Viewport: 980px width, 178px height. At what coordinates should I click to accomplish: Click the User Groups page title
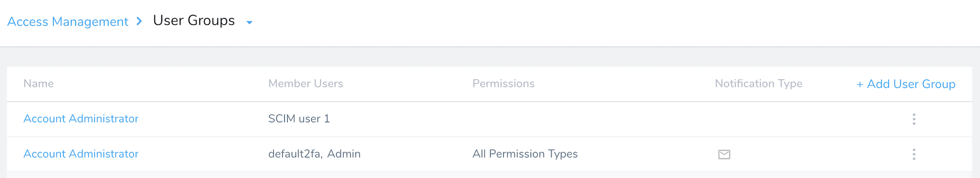194,21
